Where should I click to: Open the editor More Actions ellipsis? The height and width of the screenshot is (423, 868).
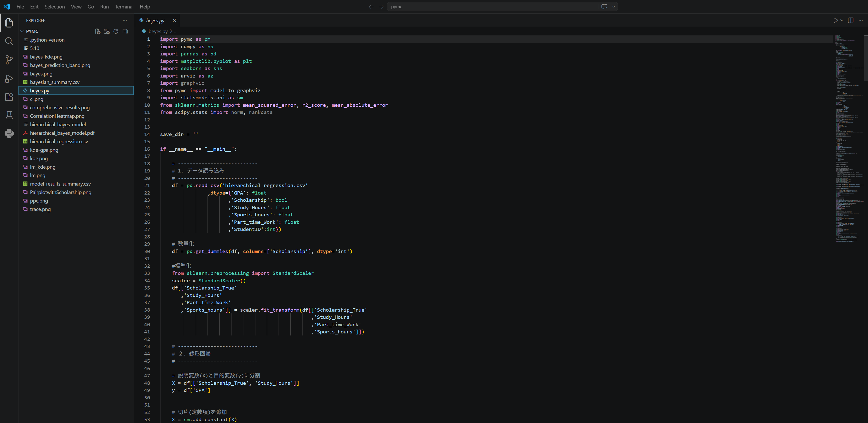tap(860, 20)
